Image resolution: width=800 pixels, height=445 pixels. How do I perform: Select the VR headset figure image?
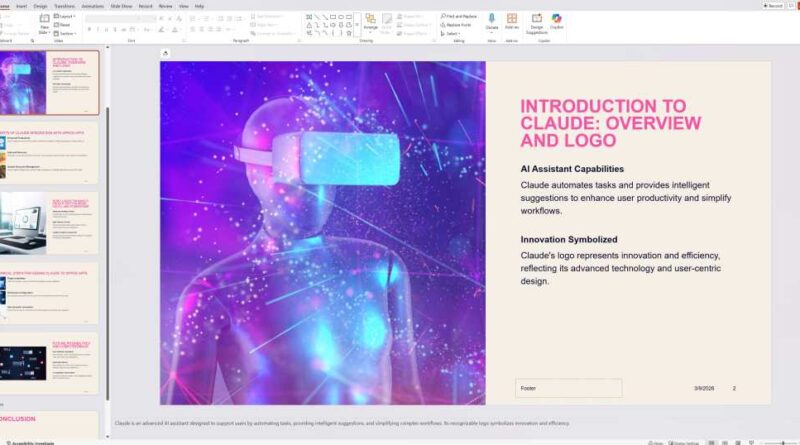coord(322,233)
